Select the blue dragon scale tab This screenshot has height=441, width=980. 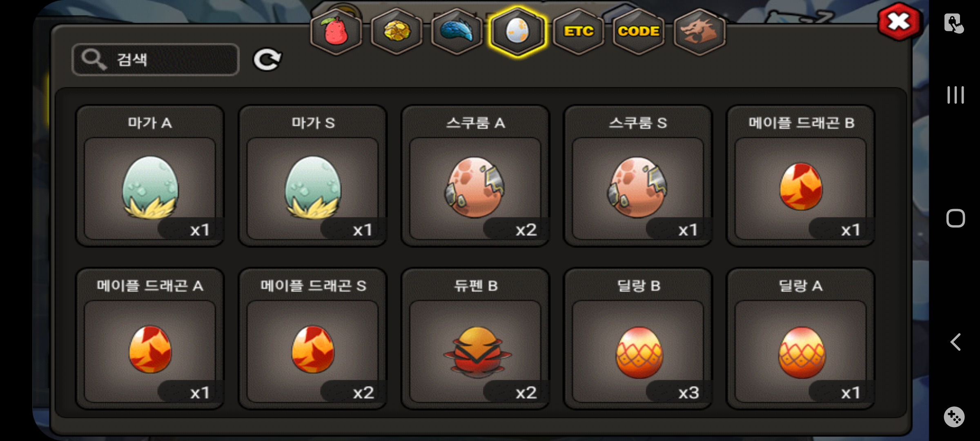[457, 31]
